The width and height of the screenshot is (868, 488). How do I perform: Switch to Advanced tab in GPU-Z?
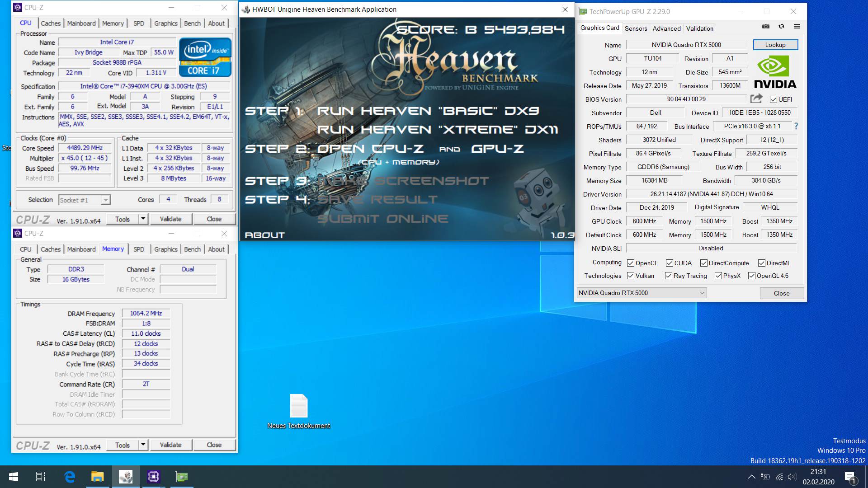coord(666,28)
